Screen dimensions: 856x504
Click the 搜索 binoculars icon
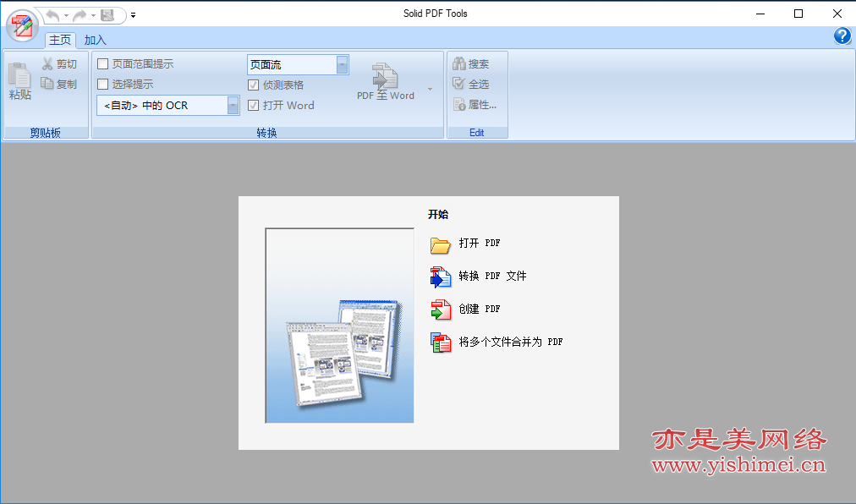click(x=458, y=64)
